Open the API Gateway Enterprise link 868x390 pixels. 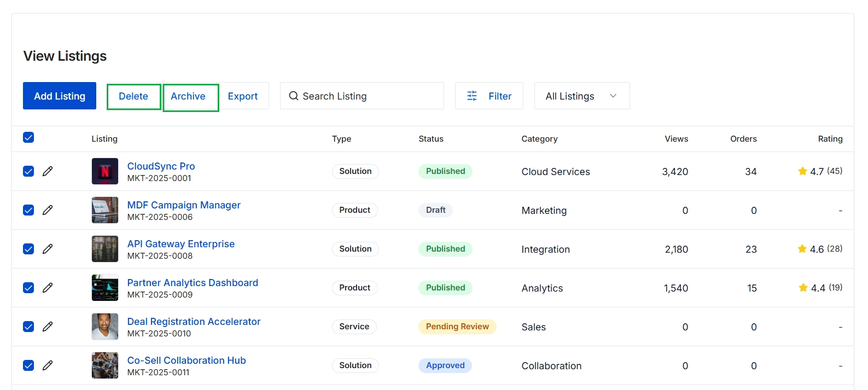[x=181, y=243]
